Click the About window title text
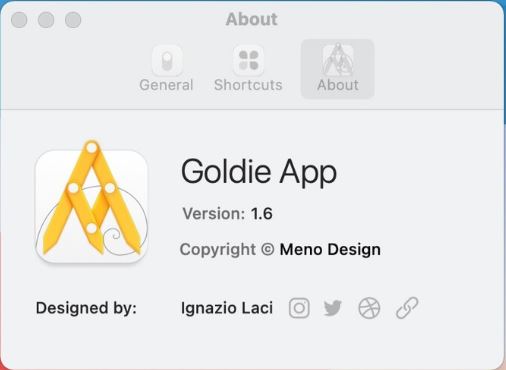The image size is (506, 370). tap(251, 19)
